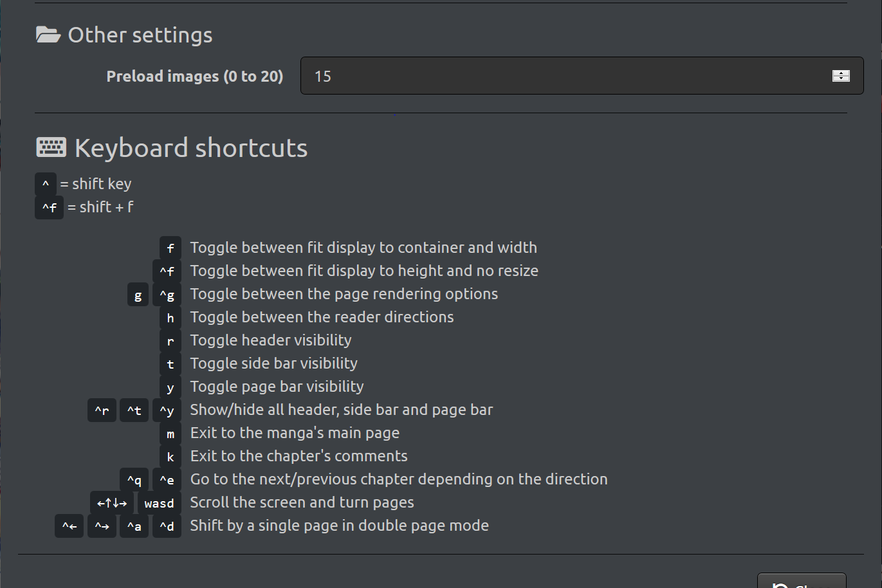Viewport: 882px width, 588px height.
Task: Click the 'h' key badge for reader directions
Action: pos(170,318)
